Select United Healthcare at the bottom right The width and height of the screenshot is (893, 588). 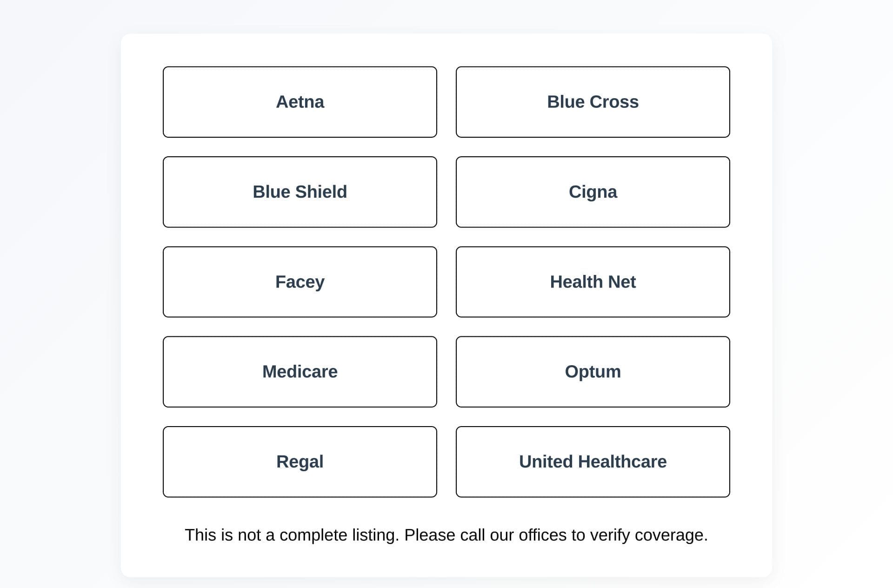[593, 461]
